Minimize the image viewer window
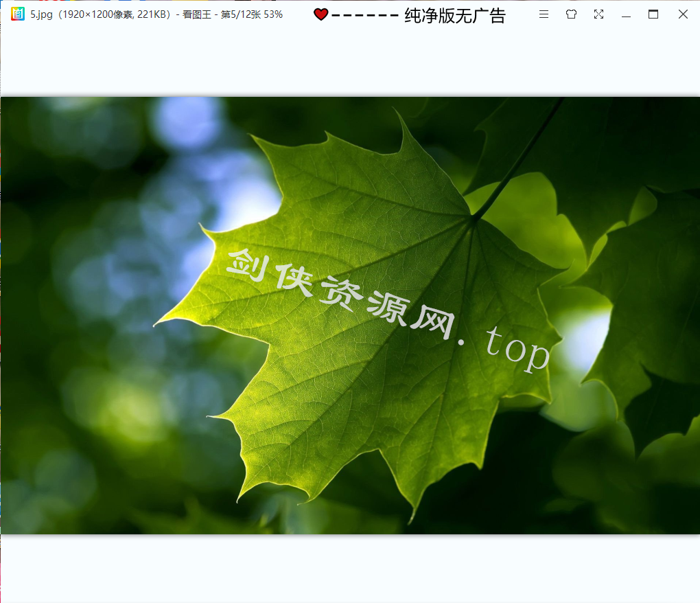The width and height of the screenshot is (700, 603). pos(626,14)
